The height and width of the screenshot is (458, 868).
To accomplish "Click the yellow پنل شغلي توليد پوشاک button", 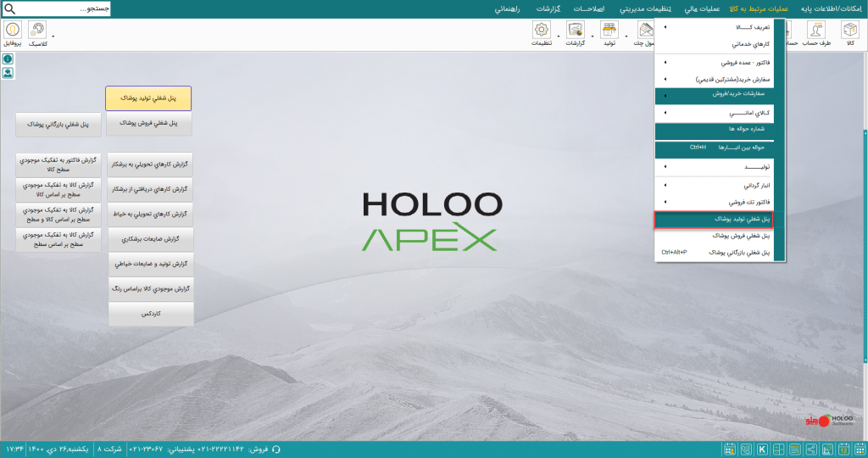I will pyautogui.click(x=148, y=98).
